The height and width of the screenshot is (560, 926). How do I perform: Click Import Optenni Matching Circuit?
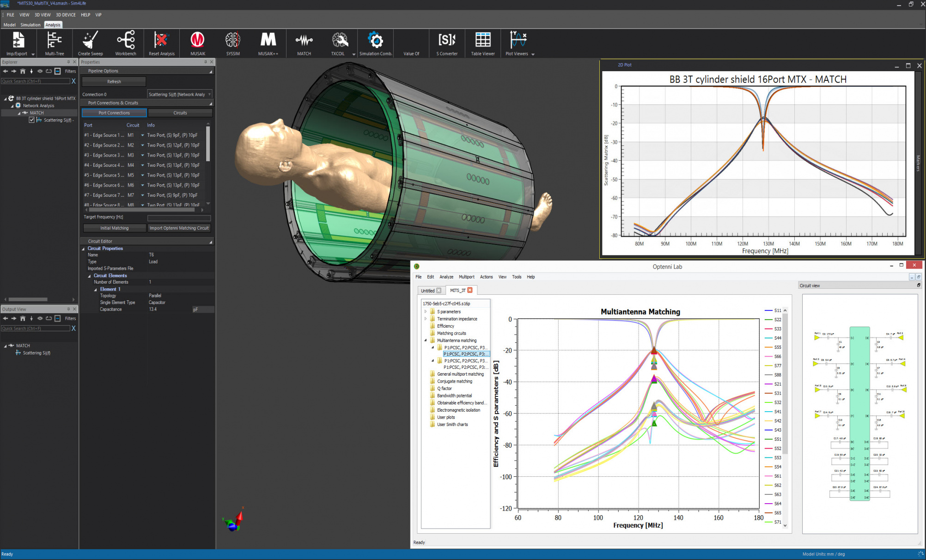[179, 228]
